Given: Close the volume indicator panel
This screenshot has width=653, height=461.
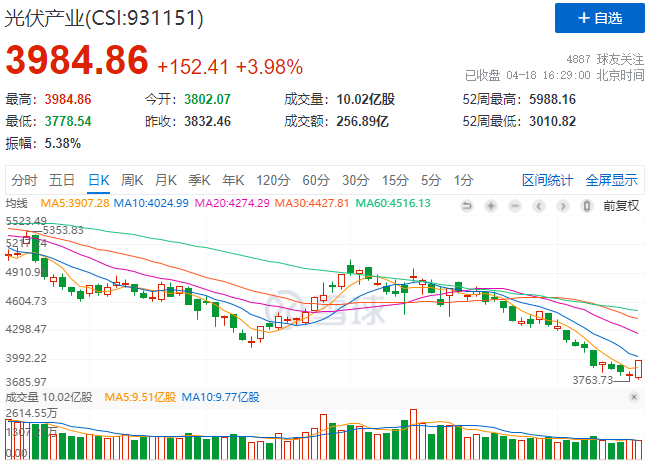Looking at the screenshot, I should [x=634, y=397].
